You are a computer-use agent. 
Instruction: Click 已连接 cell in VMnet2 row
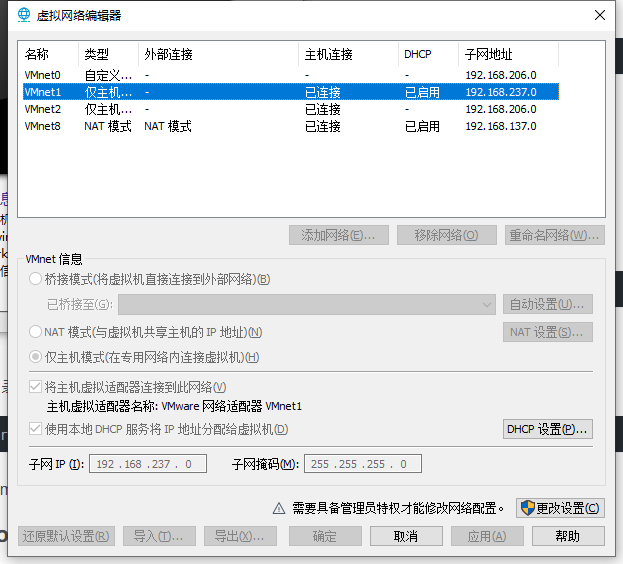pos(323,109)
